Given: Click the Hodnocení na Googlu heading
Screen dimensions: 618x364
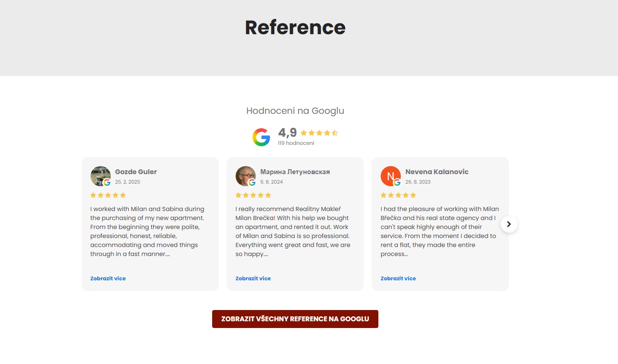Looking at the screenshot, I should pyautogui.click(x=295, y=110).
